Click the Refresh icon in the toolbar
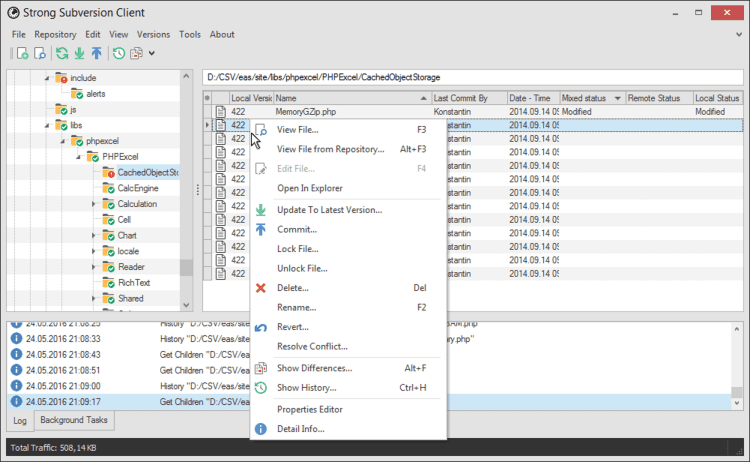This screenshot has width=750, height=462. click(x=62, y=53)
